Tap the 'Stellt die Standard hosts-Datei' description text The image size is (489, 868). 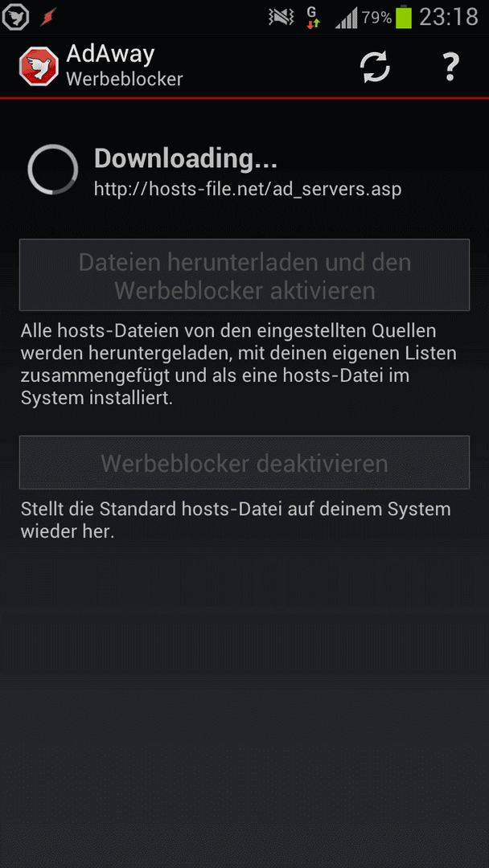pos(236,520)
